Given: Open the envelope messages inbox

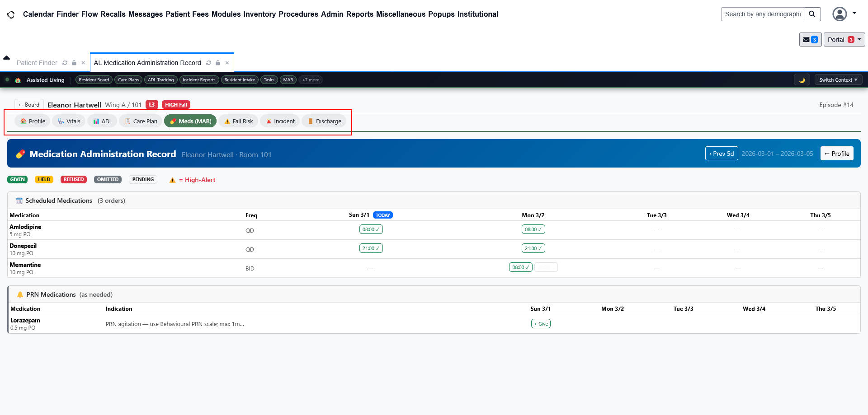Looking at the screenshot, I should [x=810, y=40].
